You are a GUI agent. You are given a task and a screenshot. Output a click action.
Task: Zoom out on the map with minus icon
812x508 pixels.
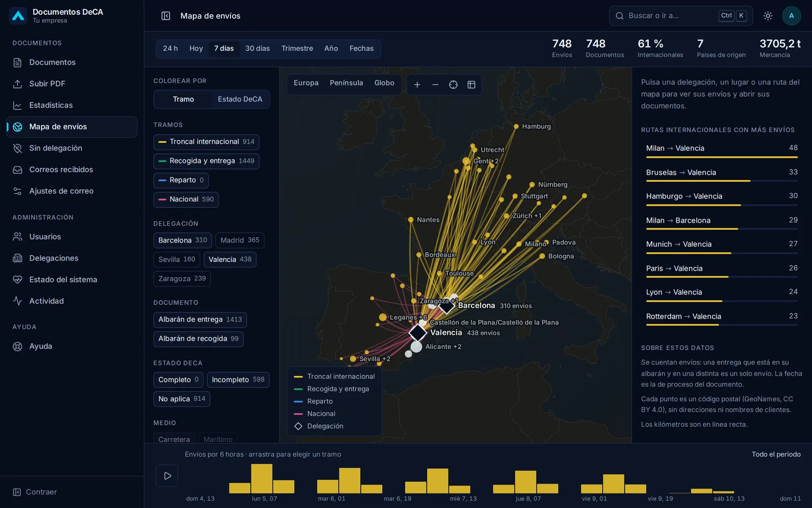click(x=435, y=85)
